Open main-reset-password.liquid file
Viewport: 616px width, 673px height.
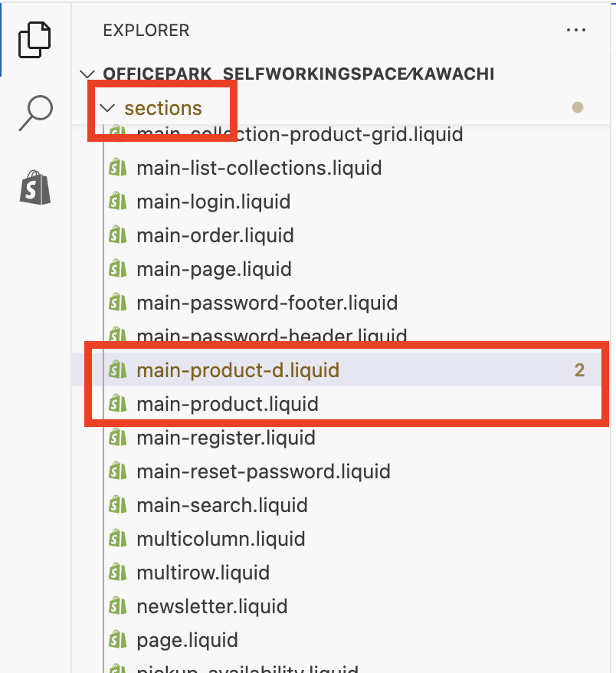coord(263,471)
